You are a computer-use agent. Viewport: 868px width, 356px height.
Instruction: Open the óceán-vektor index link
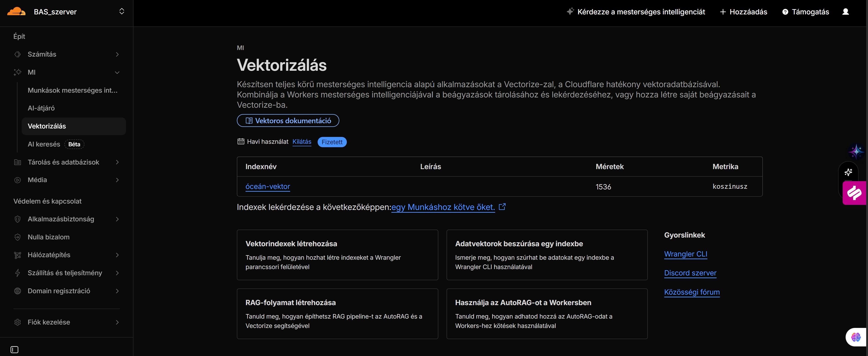pos(268,186)
